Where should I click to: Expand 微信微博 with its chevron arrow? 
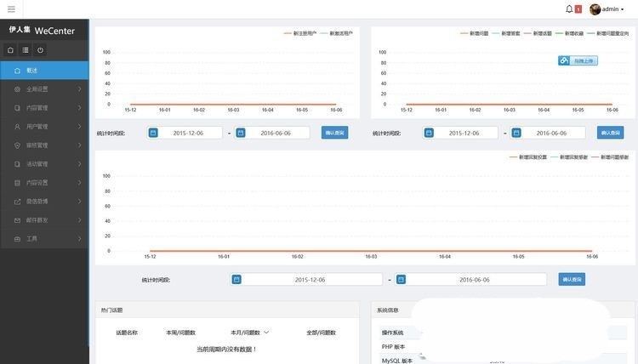point(79,202)
